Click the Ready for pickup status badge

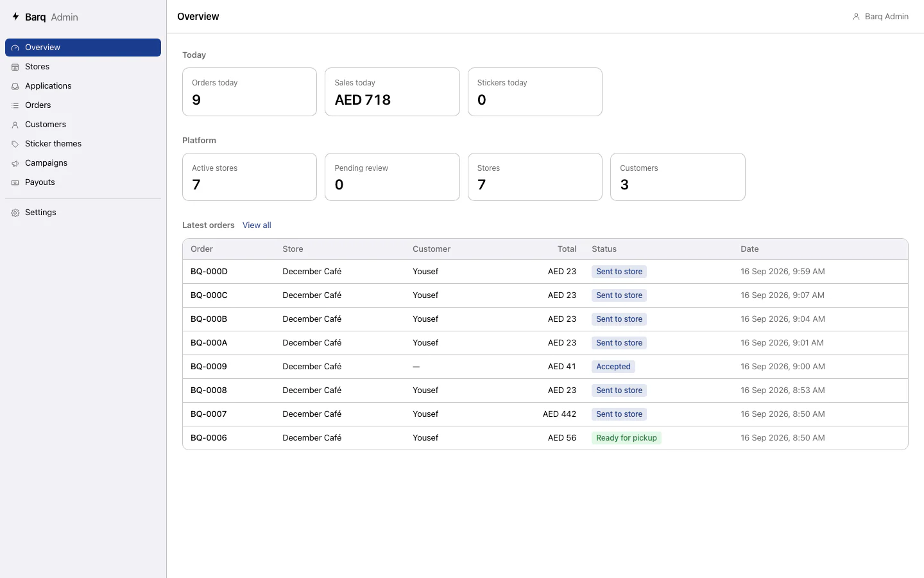coord(626,438)
